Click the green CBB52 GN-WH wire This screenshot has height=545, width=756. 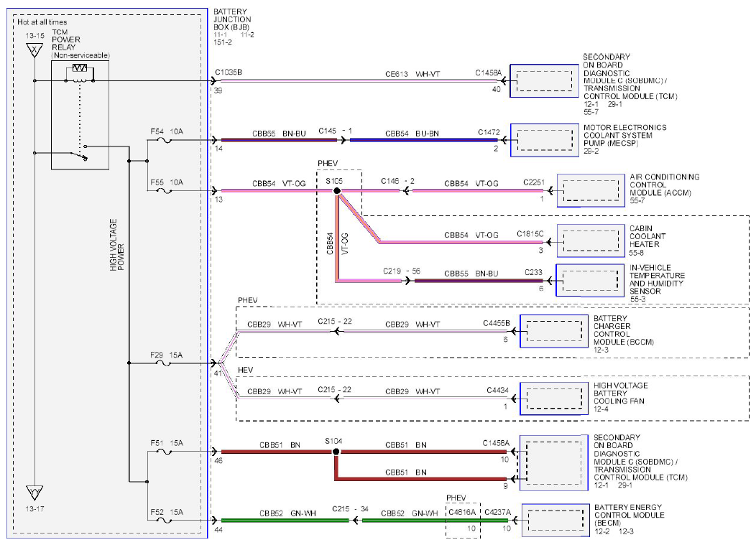click(285, 521)
